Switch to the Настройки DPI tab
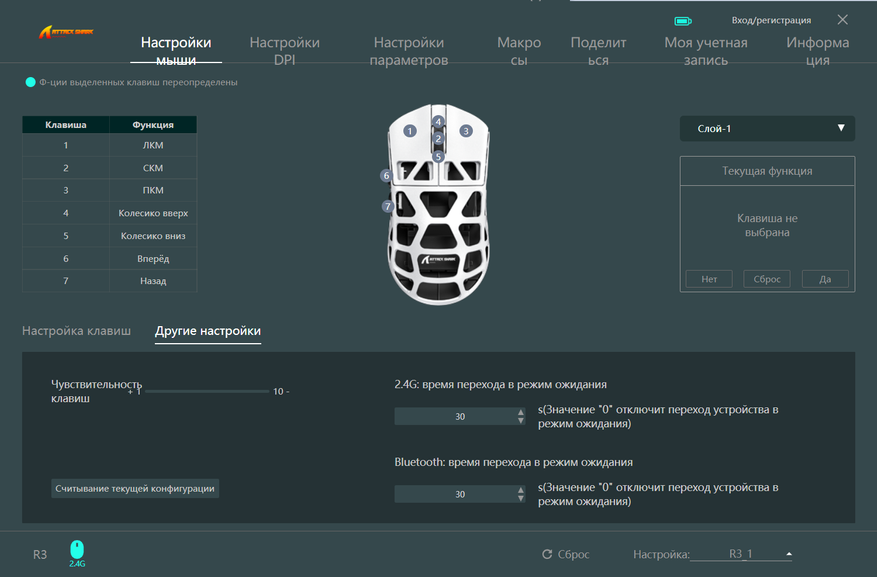Image resolution: width=877 pixels, height=577 pixels. click(284, 51)
